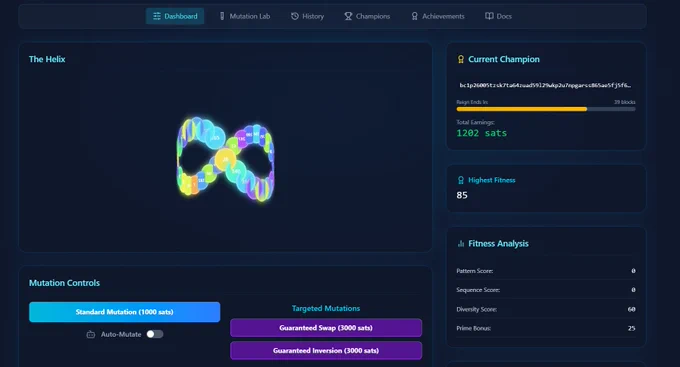Click the Mutation Controls heading
The image size is (680, 367).
tap(64, 283)
